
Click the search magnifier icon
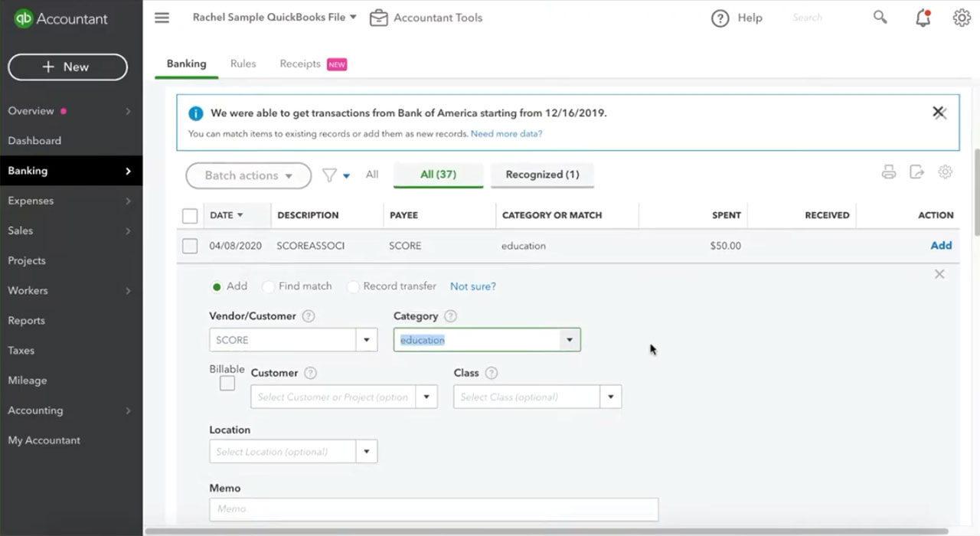coord(880,17)
